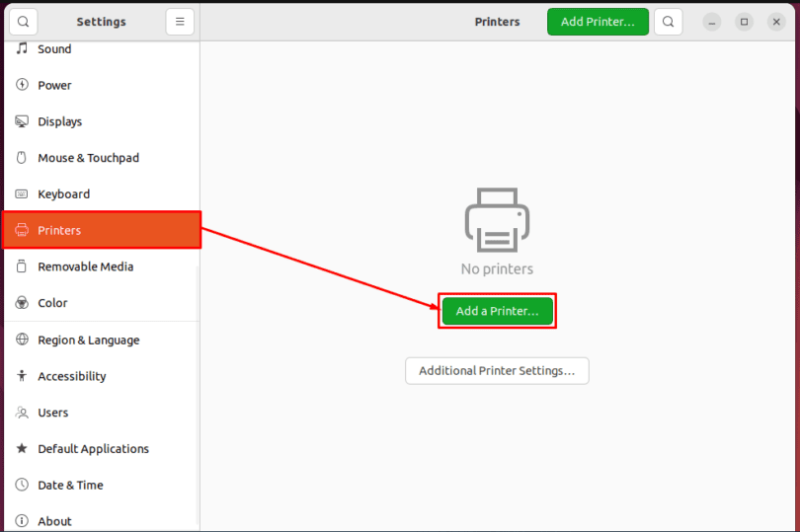The width and height of the screenshot is (800, 532).
Task: Open the Settings hamburger menu
Action: 180,22
